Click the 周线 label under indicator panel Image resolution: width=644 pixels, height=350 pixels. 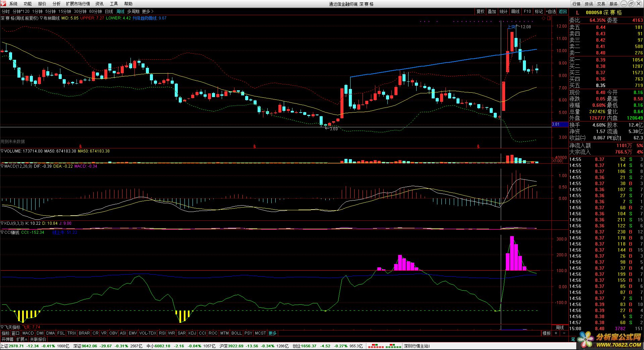559,327
